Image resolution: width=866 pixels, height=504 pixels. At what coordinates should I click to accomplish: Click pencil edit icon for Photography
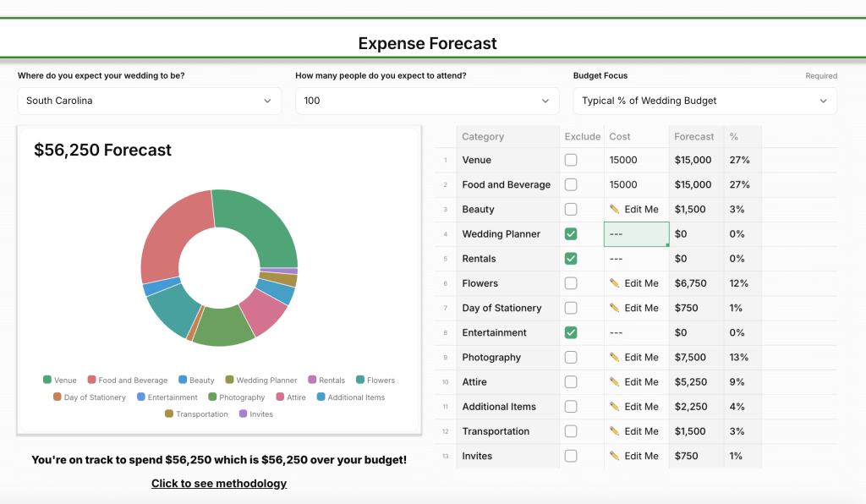pos(615,358)
